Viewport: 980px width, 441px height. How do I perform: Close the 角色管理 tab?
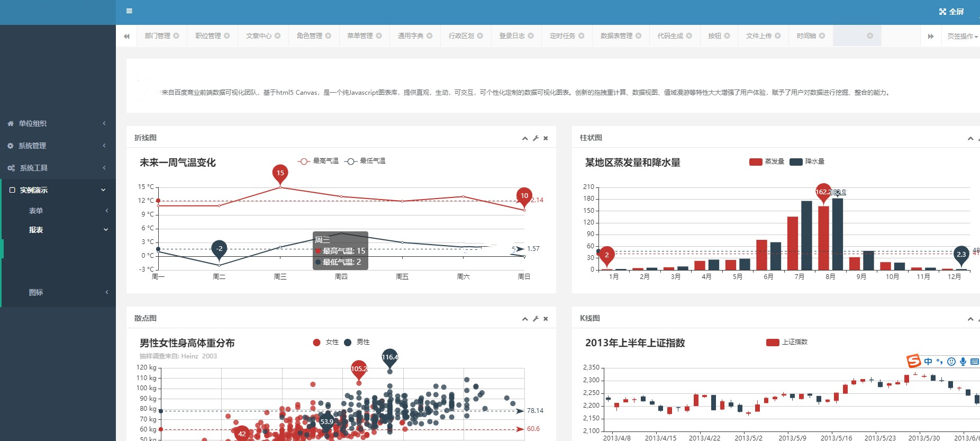pos(328,36)
